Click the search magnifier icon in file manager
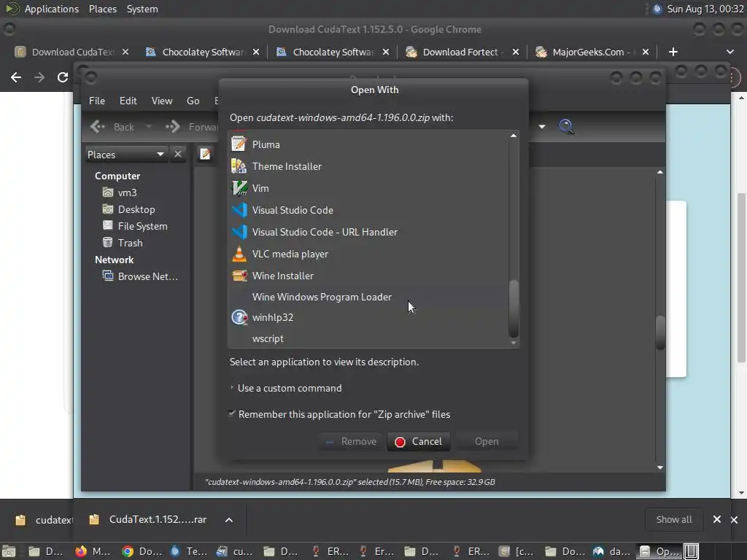Screen dimensions: 747x560 (x=566, y=127)
